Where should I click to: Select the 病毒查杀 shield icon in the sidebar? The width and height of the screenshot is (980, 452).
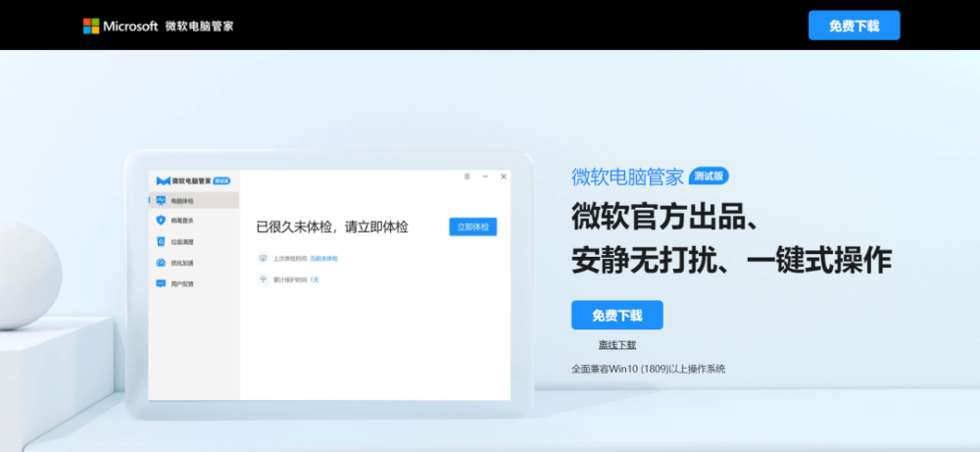[161, 221]
